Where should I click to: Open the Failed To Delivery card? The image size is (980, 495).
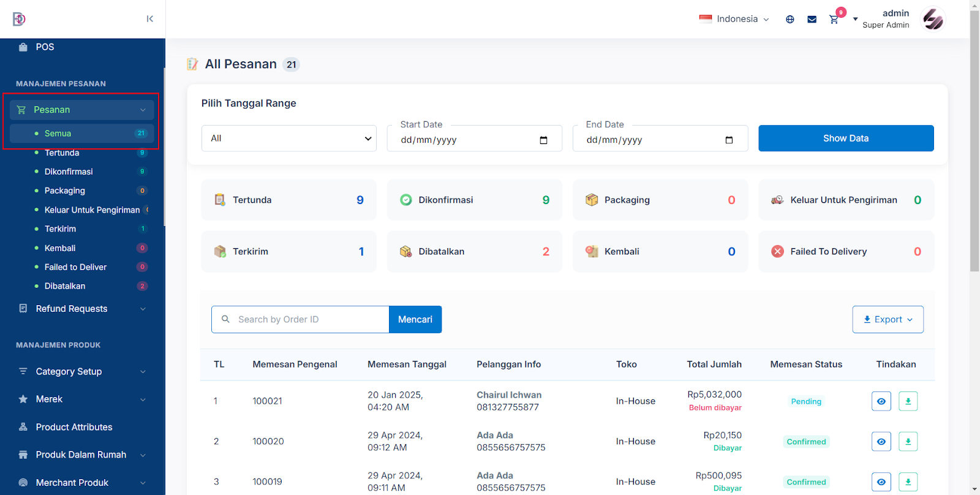[x=846, y=251]
